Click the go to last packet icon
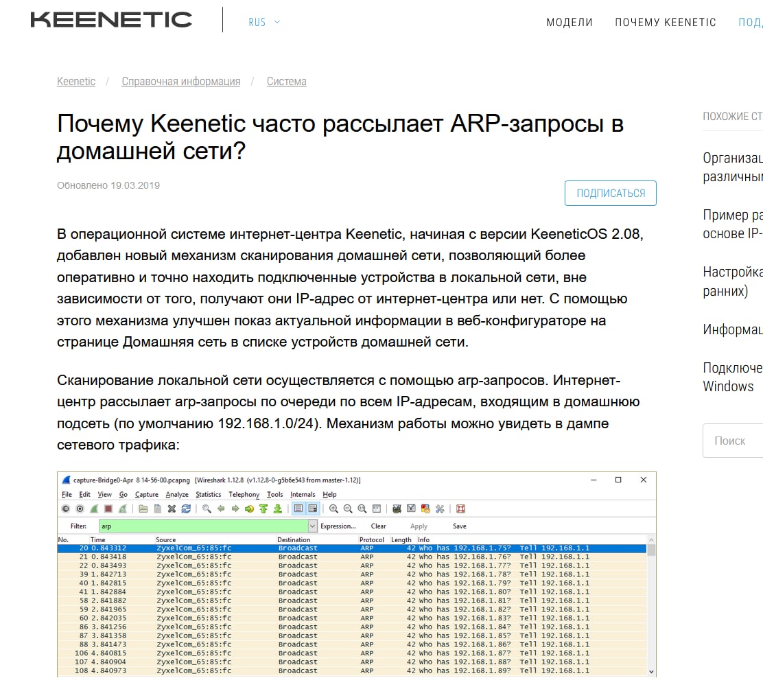 (x=277, y=509)
